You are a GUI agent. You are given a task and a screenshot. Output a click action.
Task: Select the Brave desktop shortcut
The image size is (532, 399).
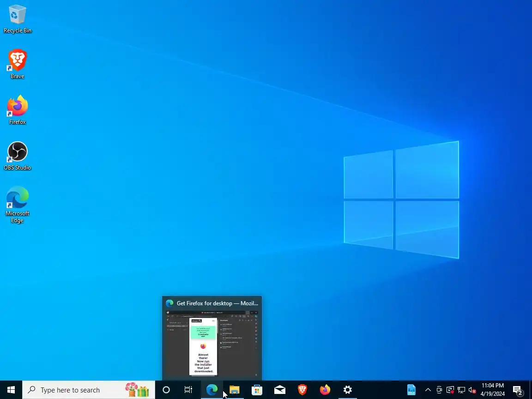tap(17, 64)
